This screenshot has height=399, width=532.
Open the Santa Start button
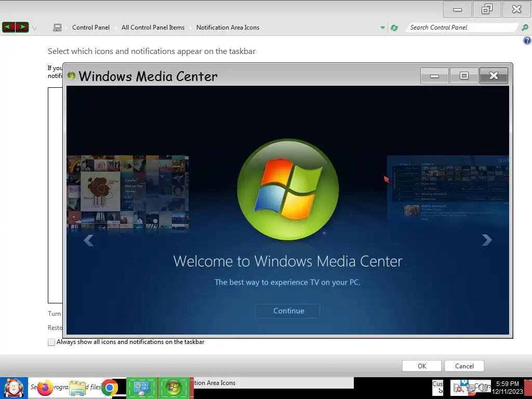[14, 388]
